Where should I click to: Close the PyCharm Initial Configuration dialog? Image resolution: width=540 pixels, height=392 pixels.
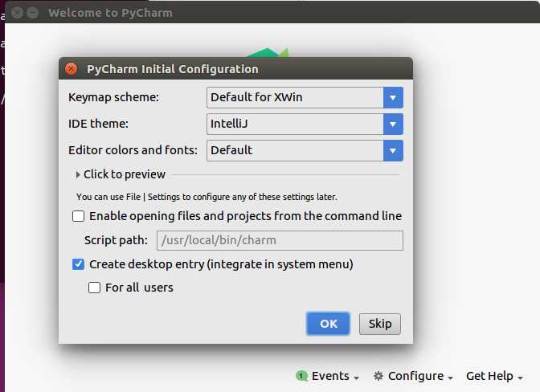tap(71, 69)
